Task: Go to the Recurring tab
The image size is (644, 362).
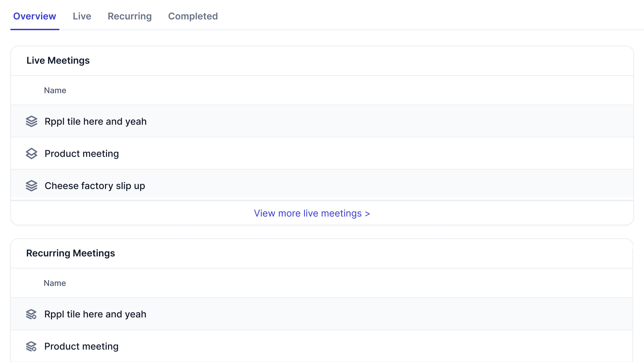Action: [x=129, y=16]
